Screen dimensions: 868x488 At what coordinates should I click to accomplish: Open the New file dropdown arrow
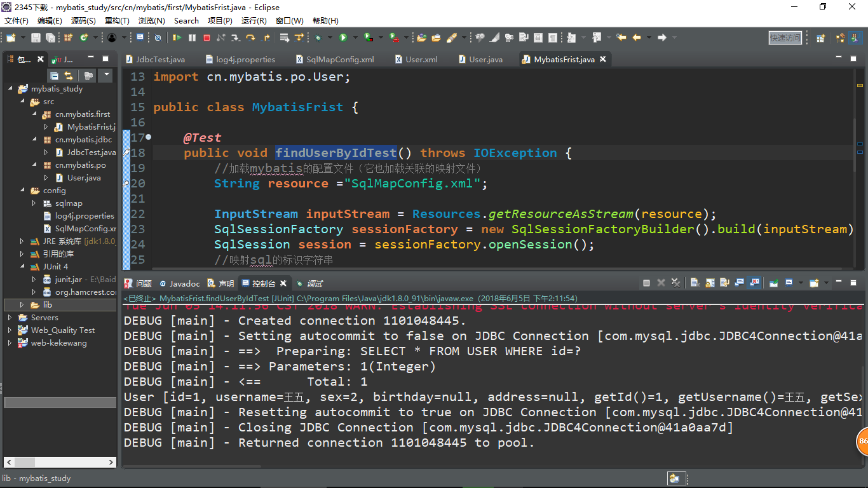[x=23, y=37]
